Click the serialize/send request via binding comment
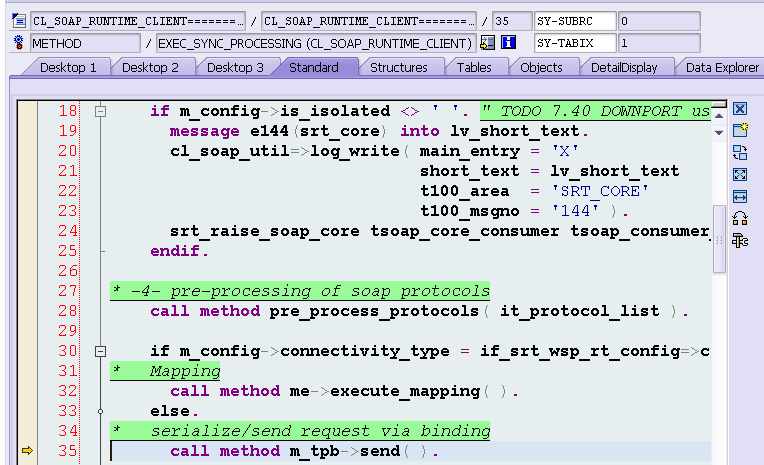This screenshot has height=465, width=764. [x=300, y=431]
